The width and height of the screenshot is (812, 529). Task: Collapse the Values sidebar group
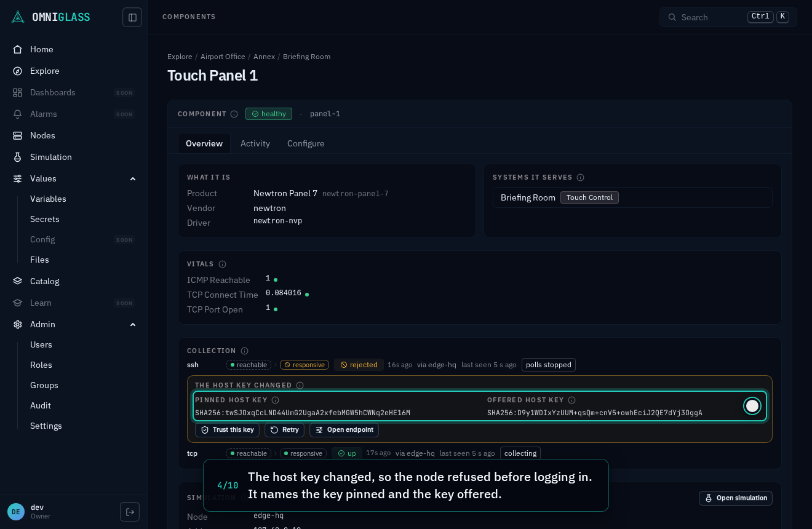[133, 178]
